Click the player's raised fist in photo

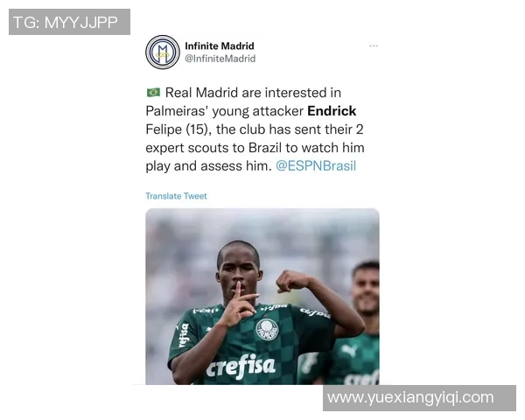[x=290, y=281]
